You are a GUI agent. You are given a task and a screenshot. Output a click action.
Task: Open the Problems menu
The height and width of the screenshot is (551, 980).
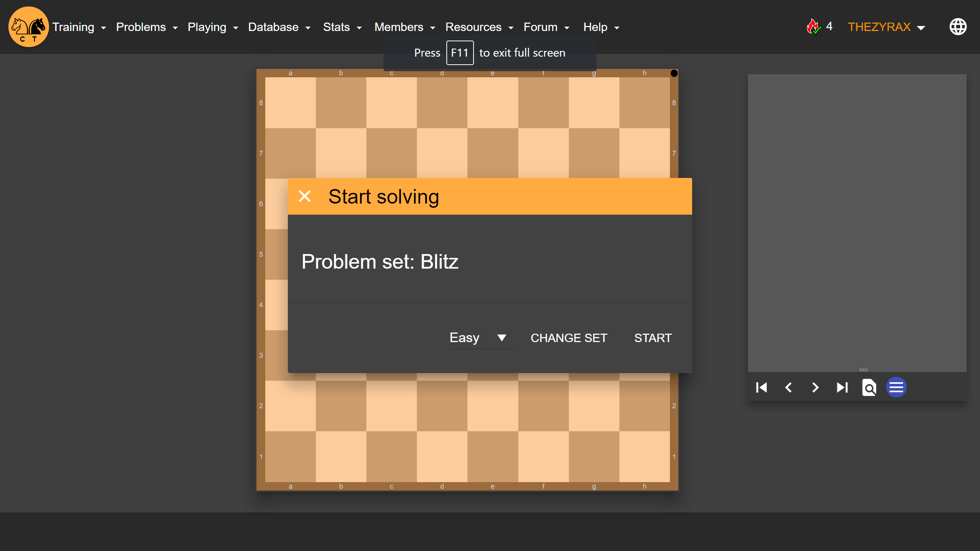coord(141,27)
